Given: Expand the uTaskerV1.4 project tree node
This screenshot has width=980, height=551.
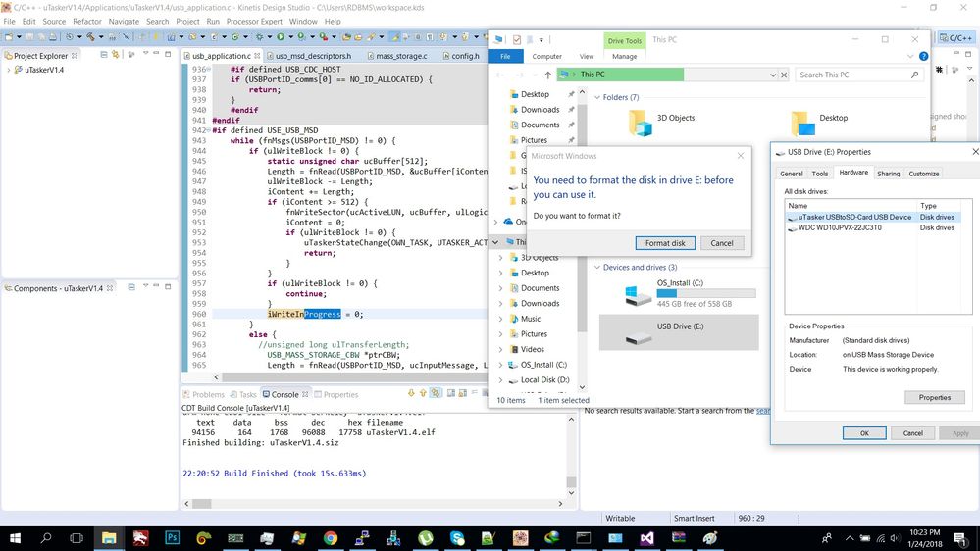Looking at the screenshot, I should click(x=9, y=70).
